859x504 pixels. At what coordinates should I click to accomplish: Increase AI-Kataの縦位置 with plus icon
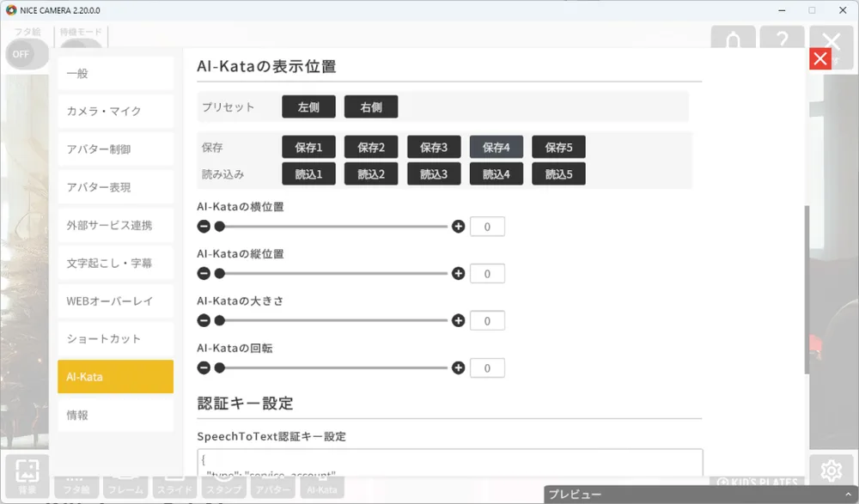459,273
